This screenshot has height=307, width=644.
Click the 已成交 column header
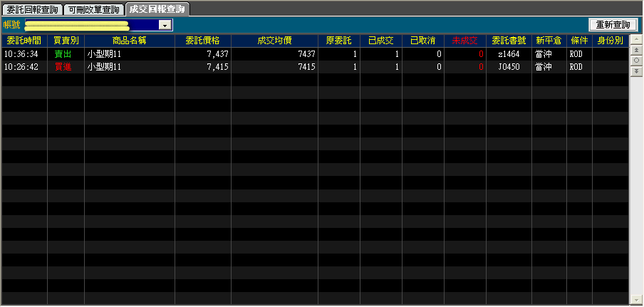380,41
